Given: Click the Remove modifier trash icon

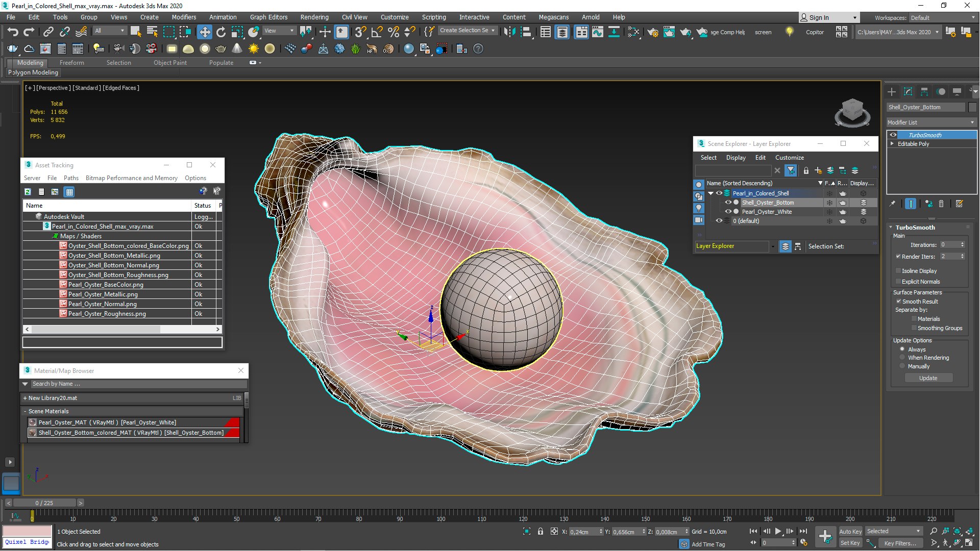Looking at the screenshot, I should tap(942, 204).
